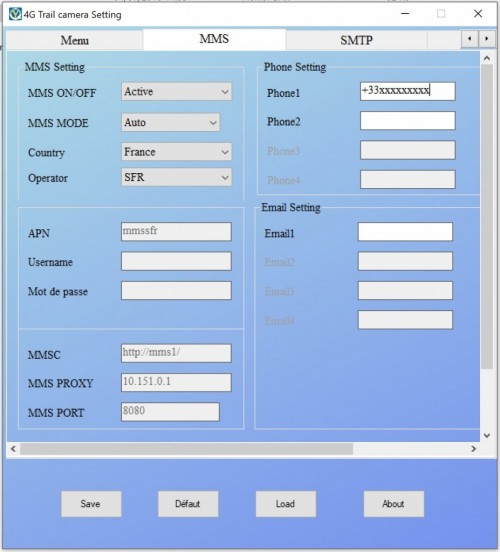Click the horizontal scrollbar left arrow
The width and height of the screenshot is (500, 552).
click(13, 448)
